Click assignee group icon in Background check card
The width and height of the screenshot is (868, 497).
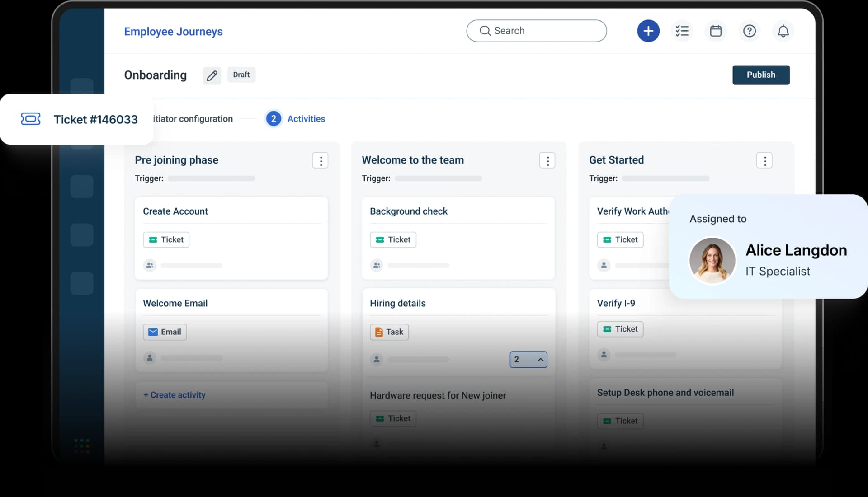[377, 265]
